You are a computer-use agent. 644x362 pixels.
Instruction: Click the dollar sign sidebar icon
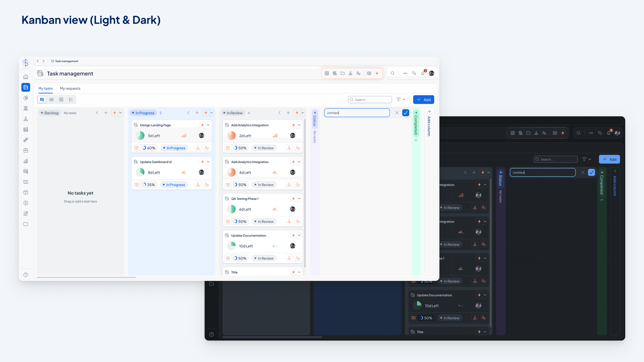[x=25, y=203]
